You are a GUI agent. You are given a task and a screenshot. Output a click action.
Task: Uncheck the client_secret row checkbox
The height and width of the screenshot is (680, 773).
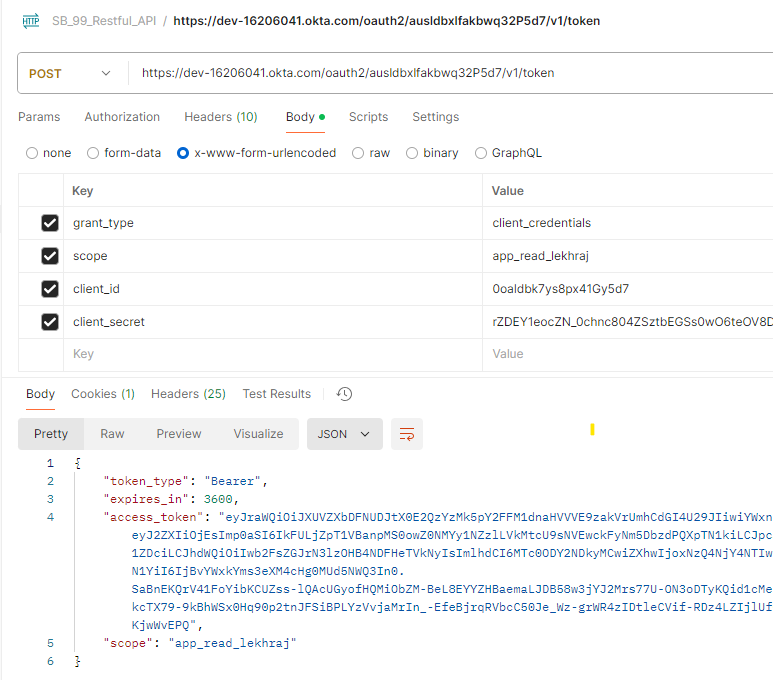click(50, 322)
